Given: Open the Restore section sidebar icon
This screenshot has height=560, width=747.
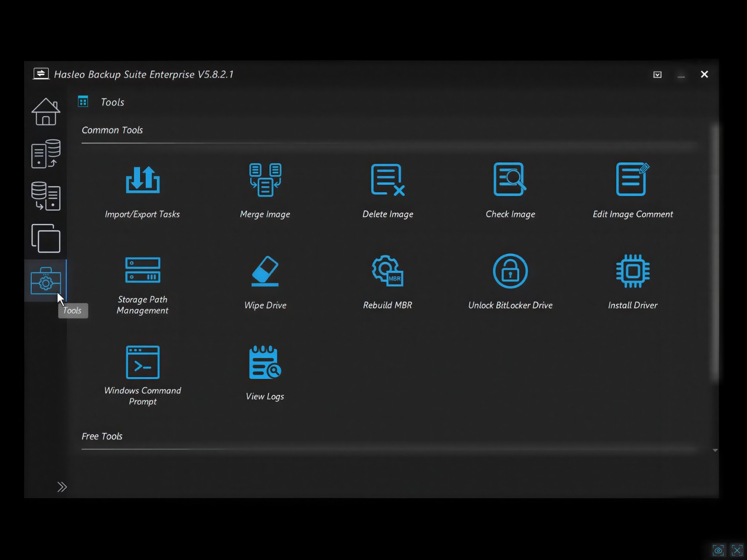Looking at the screenshot, I should pos(46,196).
